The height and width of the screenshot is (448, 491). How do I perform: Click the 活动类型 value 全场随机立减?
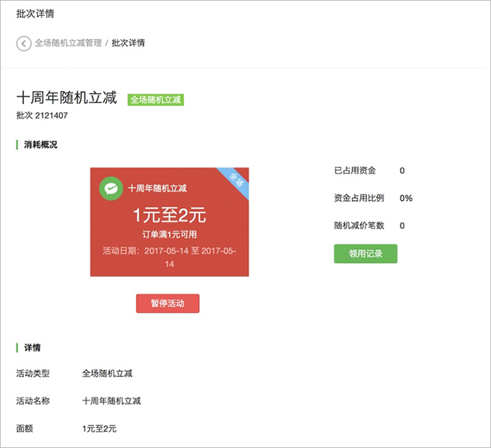click(x=107, y=374)
